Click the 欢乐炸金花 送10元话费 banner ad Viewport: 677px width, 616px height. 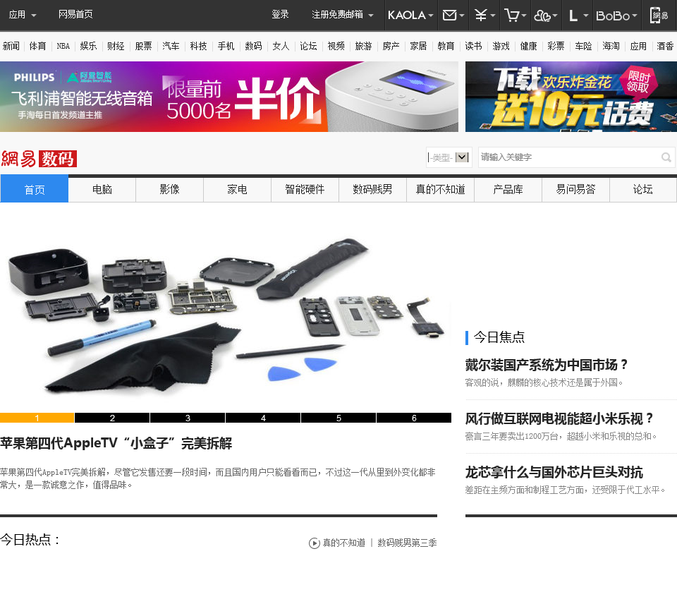tap(571, 97)
